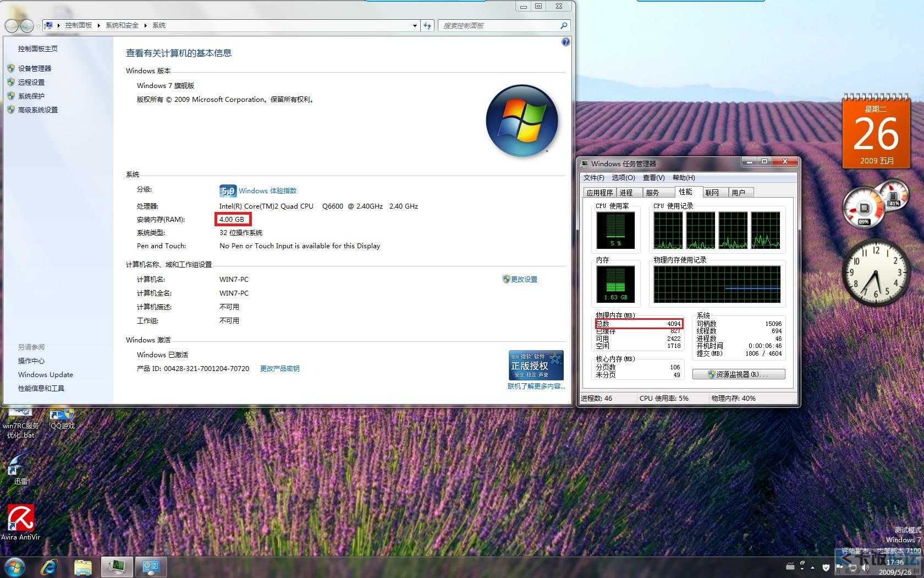This screenshot has width=924, height=578.
Task: Open Device Manager in the sidebar
Action: (34, 68)
